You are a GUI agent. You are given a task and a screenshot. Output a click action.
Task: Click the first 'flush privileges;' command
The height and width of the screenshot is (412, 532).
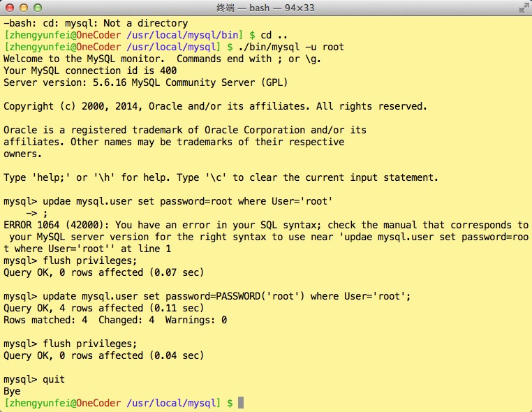coord(90,260)
